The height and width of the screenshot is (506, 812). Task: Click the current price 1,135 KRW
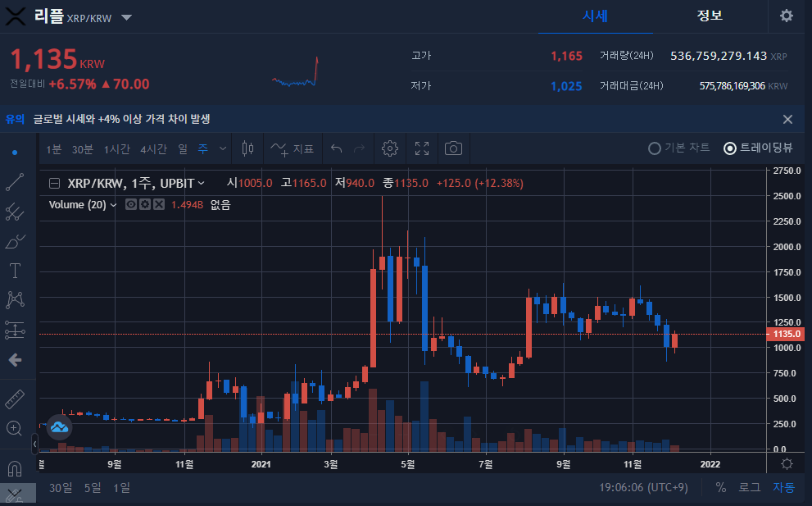pyautogui.click(x=57, y=59)
